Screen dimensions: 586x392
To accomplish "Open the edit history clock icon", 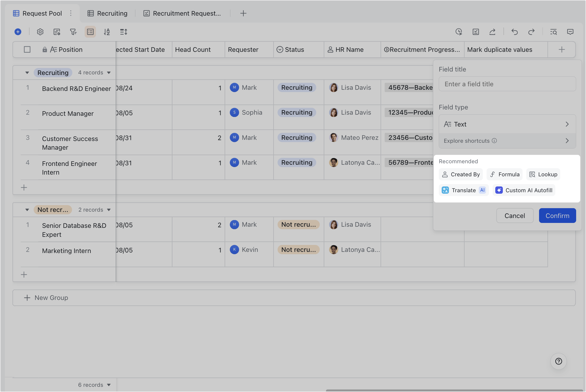I will pyautogui.click(x=458, y=32).
